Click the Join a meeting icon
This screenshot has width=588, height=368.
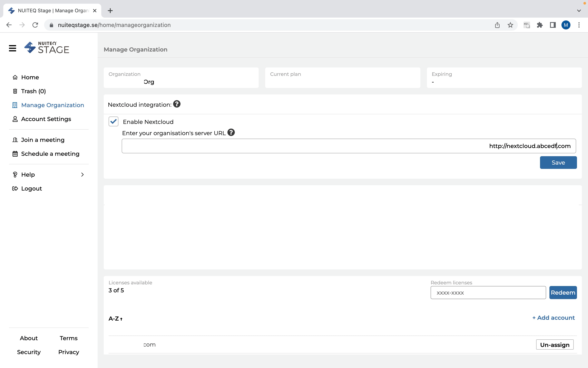tap(15, 140)
